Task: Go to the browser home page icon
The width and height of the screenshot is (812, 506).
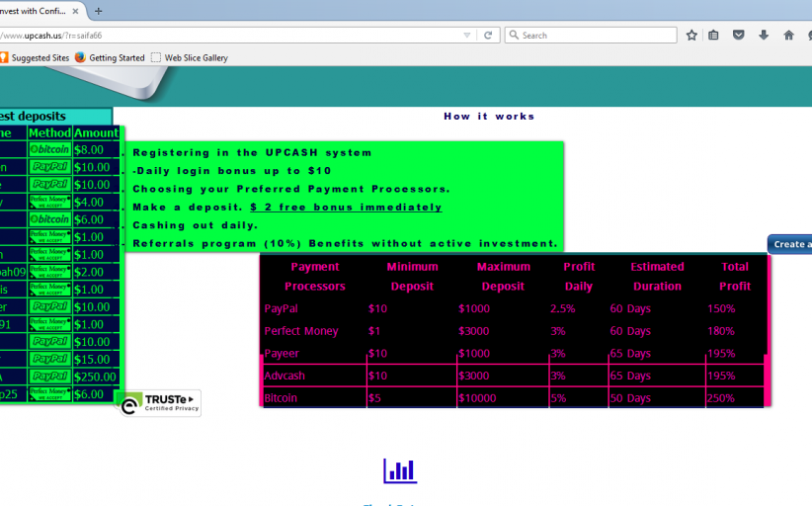Action: pos(787,35)
